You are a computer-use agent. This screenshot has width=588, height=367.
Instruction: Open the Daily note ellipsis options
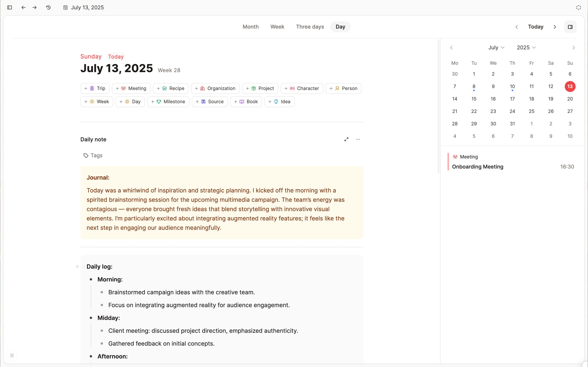(358, 139)
